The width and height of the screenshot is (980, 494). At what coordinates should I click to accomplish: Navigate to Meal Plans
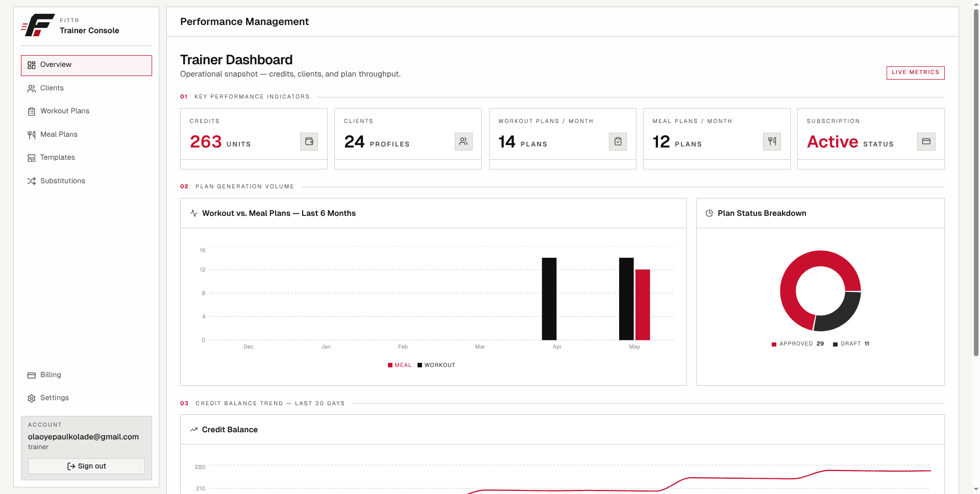point(86,135)
